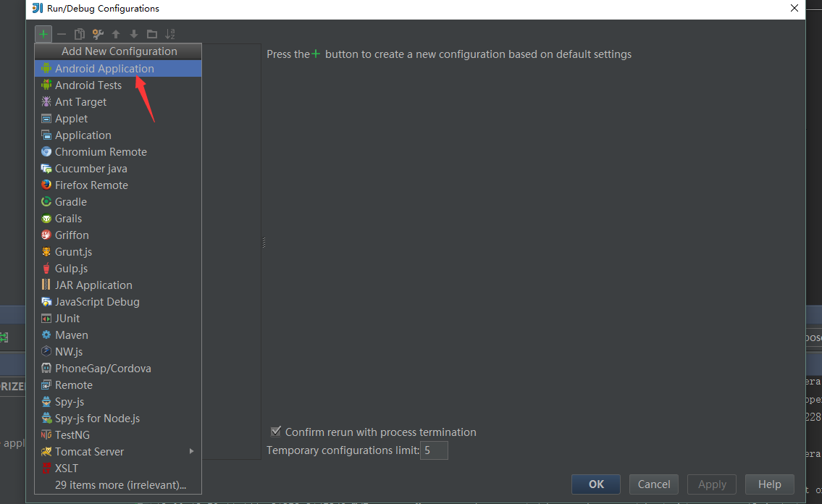Select Remote configuration type
Image resolution: width=822 pixels, height=504 pixels.
pos(118,385)
